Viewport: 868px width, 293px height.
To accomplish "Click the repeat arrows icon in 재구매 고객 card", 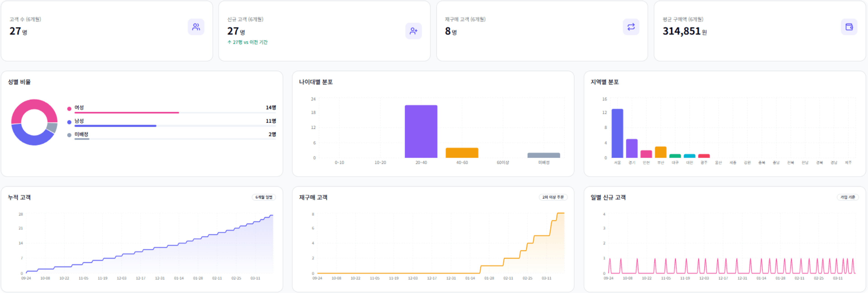I will [x=631, y=27].
